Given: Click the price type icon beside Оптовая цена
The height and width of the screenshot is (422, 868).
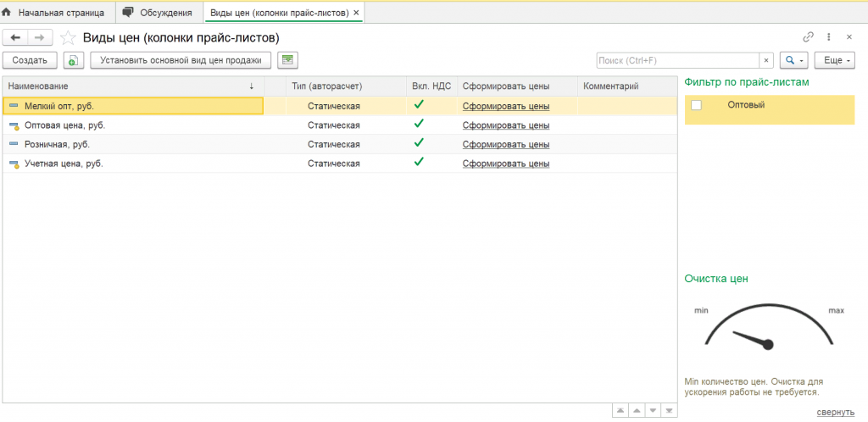Looking at the screenshot, I should coord(14,125).
